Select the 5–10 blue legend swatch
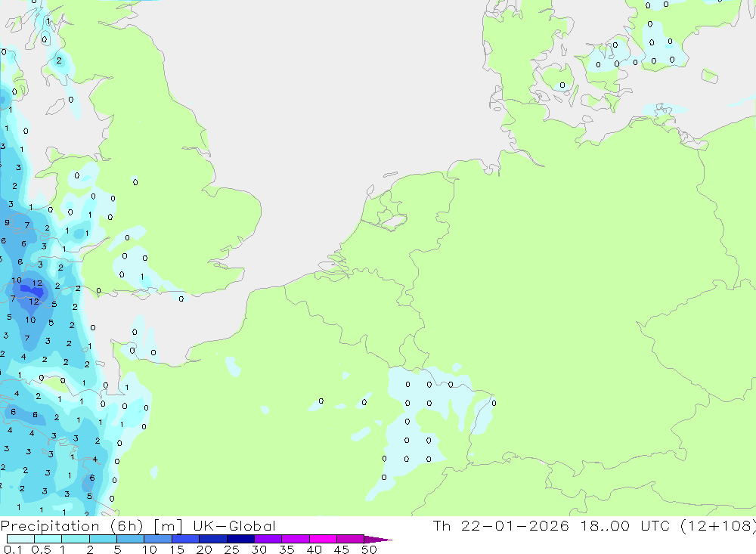 point(131,539)
